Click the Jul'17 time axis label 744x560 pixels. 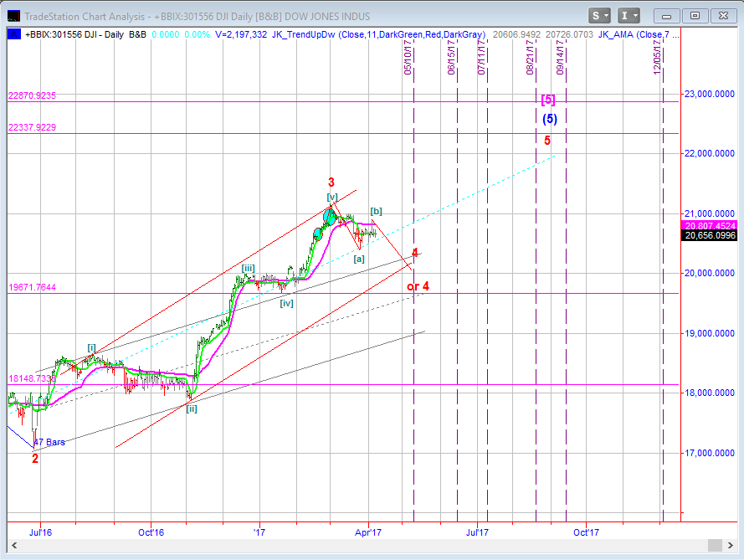477,532
